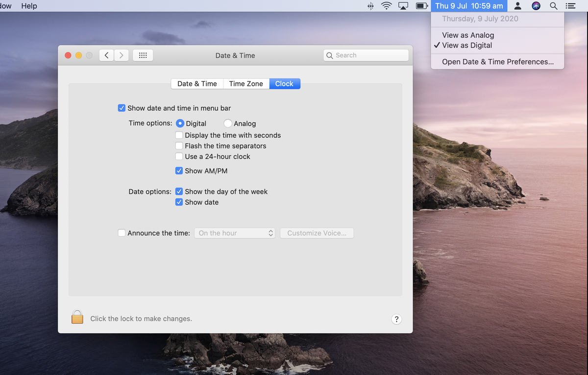588x375 pixels.
Task: Select View as Analog from the clock menu
Action: (x=468, y=35)
